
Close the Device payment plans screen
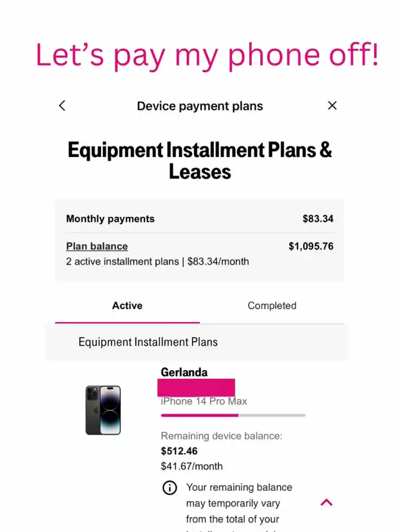click(332, 106)
